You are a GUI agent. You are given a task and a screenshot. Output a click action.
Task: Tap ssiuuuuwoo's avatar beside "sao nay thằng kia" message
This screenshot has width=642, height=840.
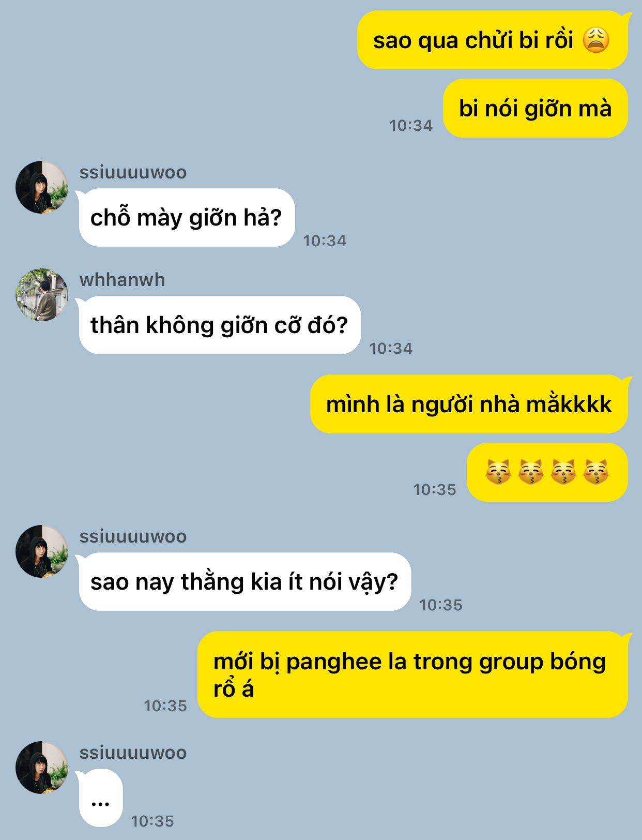[x=42, y=551]
